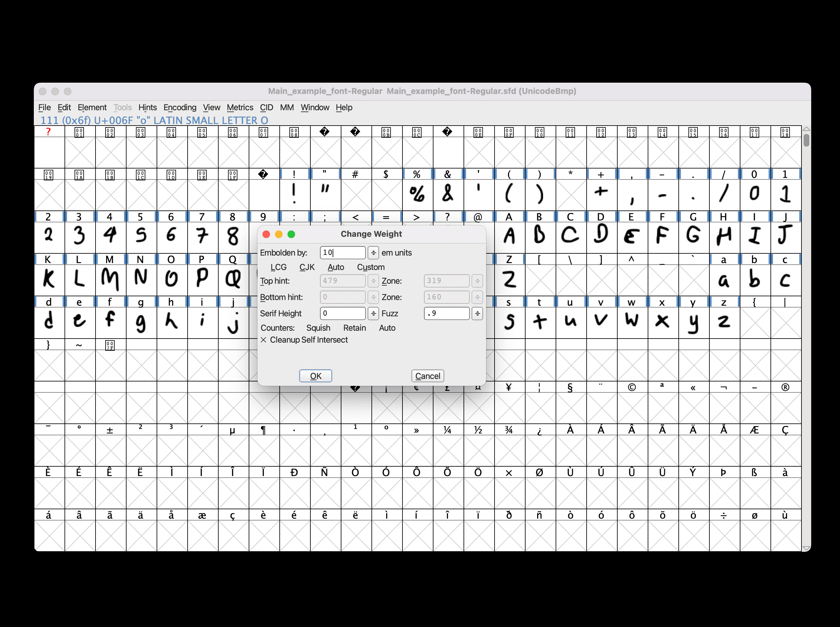Open the Encoding menu
Screen dimensions: 840x627
click(180, 107)
